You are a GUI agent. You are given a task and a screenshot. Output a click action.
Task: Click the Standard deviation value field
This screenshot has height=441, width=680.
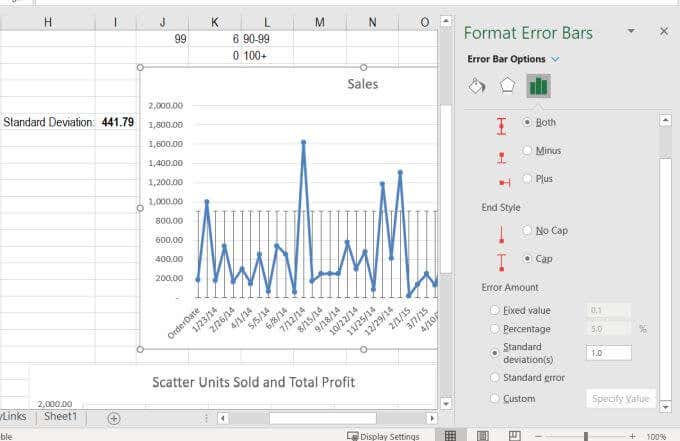tap(608, 352)
